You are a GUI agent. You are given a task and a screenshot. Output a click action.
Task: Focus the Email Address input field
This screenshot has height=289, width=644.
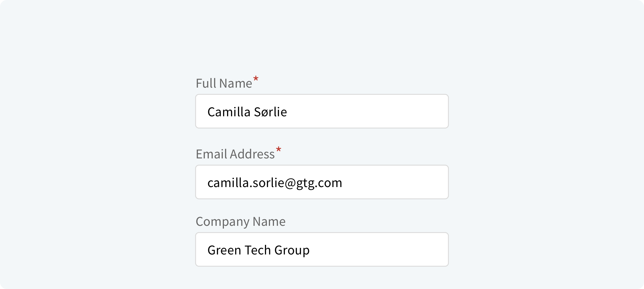[x=322, y=182]
